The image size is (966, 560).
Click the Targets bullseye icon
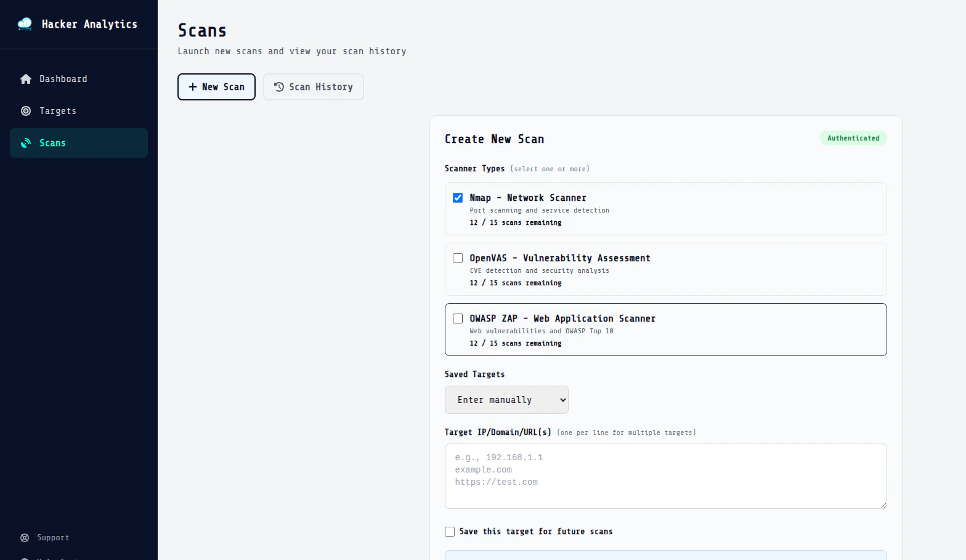click(26, 111)
